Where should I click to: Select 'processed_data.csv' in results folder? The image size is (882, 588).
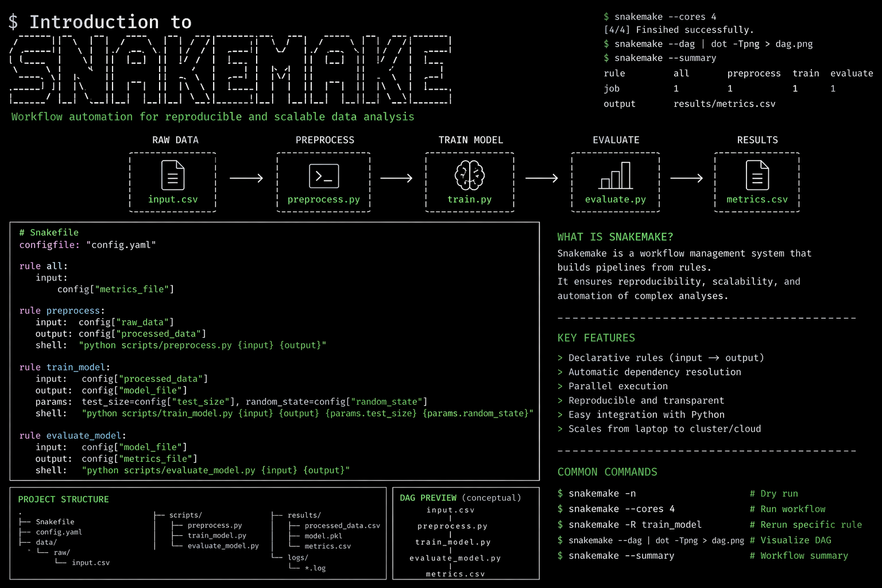342,526
